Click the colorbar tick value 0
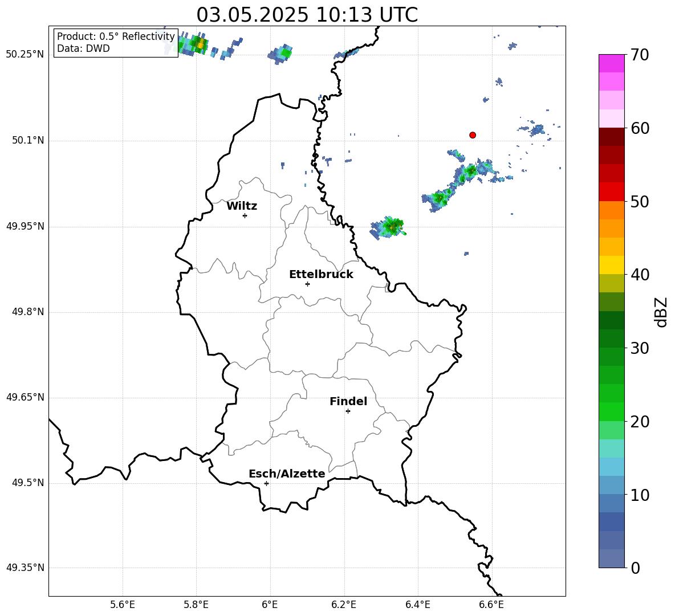The width and height of the screenshot is (675, 616). [x=636, y=568]
